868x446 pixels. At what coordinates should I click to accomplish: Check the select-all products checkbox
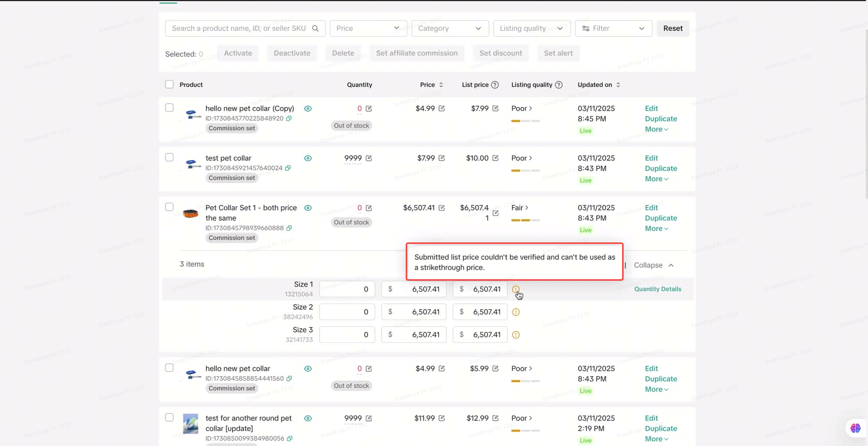(169, 85)
